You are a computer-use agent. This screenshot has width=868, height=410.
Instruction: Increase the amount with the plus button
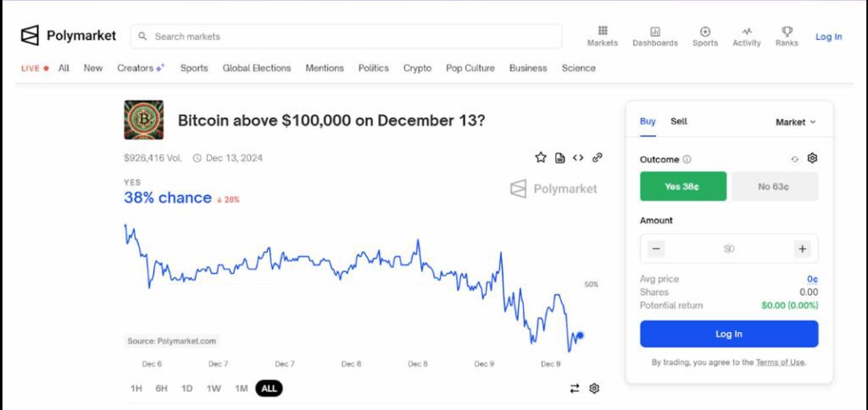tap(802, 249)
